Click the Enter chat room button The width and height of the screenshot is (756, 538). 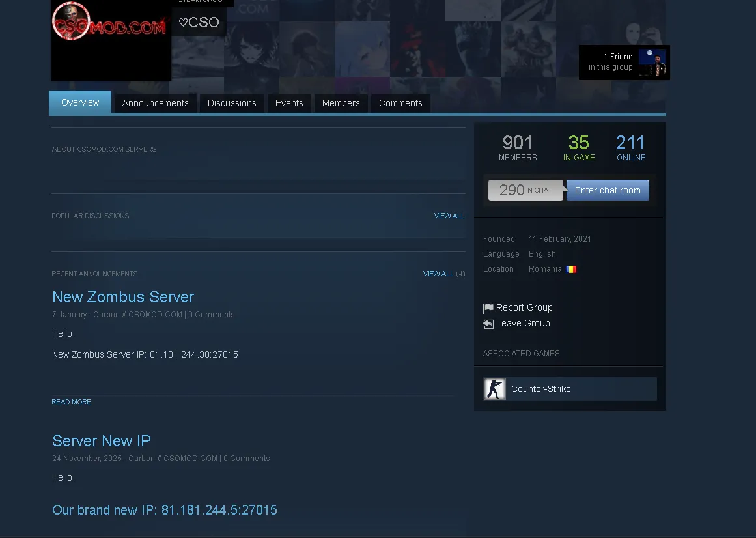pyautogui.click(x=608, y=190)
